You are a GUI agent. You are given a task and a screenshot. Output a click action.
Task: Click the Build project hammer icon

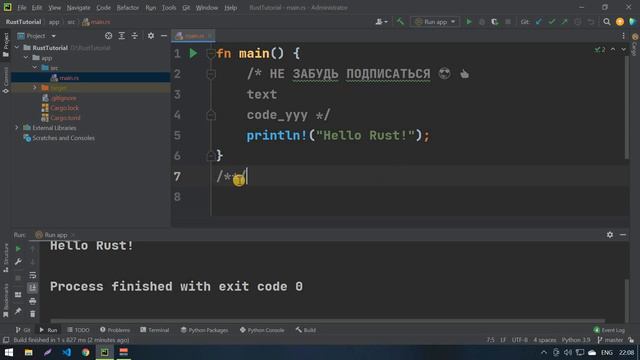click(400, 22)
